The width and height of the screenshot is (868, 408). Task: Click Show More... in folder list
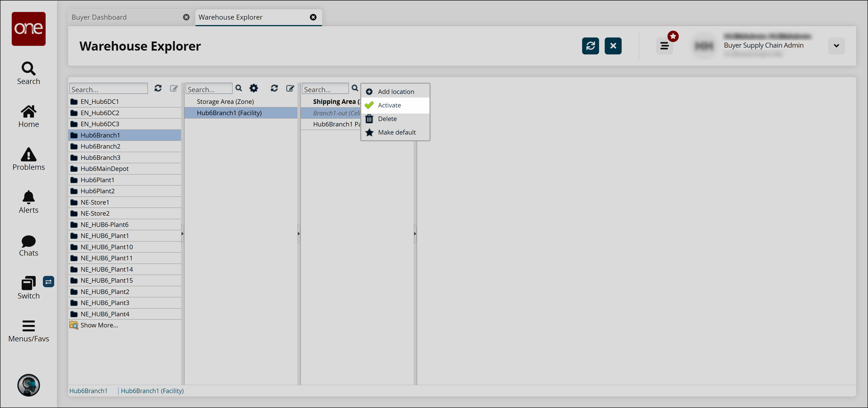99,325
